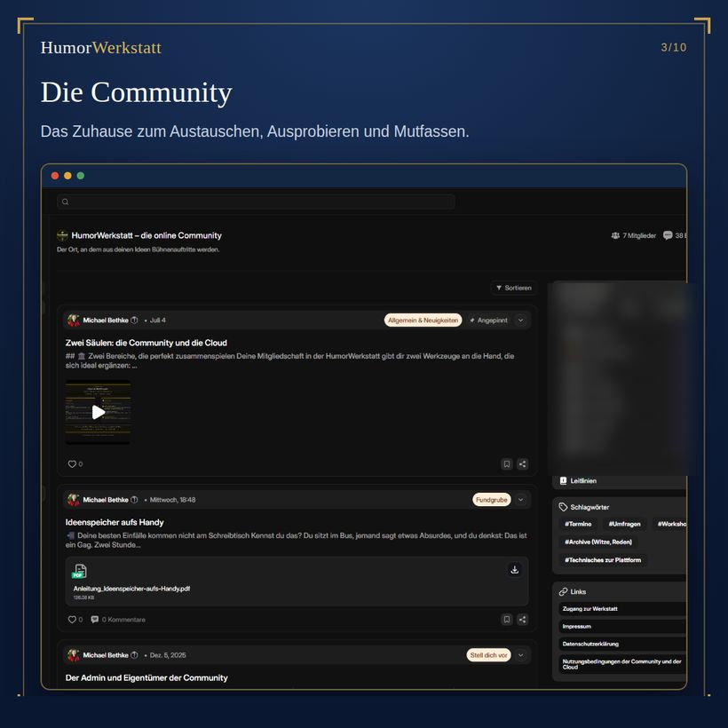Filter by #Archive (Witze, Reden) tag
The image size is (728, 728).
click(598, 542)
